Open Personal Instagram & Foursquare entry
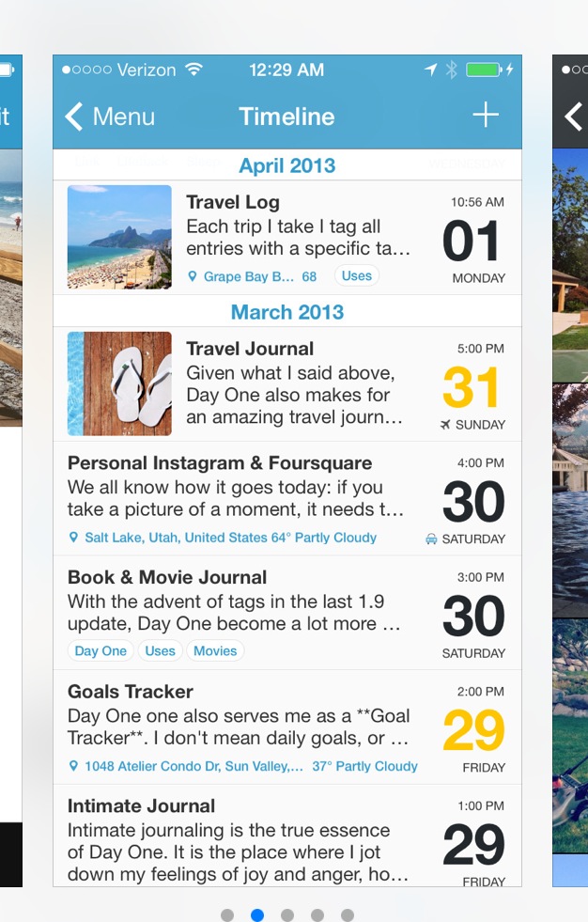This screenshot has height=922, width=588. tap(287, 499)
